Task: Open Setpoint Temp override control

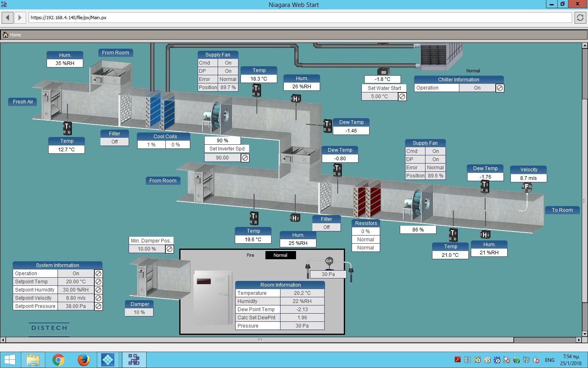Action: [x=98, y=282]
